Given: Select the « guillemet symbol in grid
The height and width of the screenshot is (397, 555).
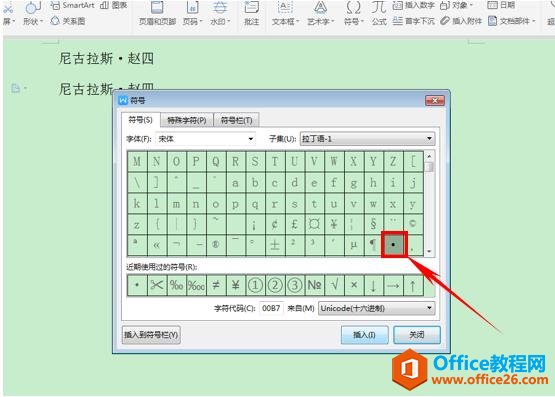Looking at the screenshot, I should pyautogui.click(x=156, y=244).
